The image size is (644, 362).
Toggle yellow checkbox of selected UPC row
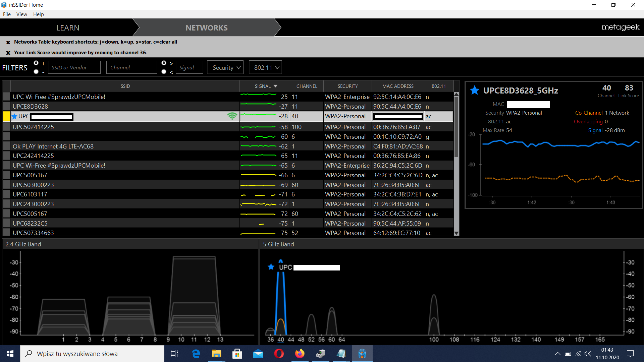pyautogui.click(x=6, y=116)
